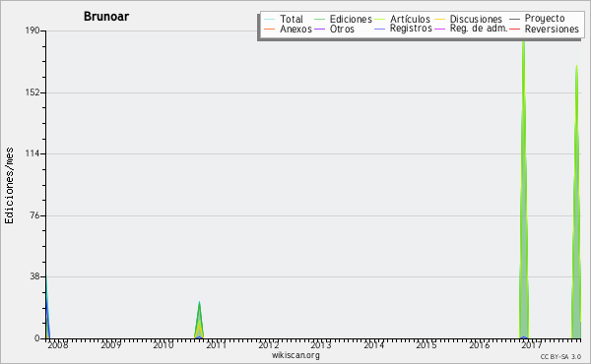Click the Reversiones red line swatch
This screenshot has width=591, height=364.
click(x=514, y=29)
